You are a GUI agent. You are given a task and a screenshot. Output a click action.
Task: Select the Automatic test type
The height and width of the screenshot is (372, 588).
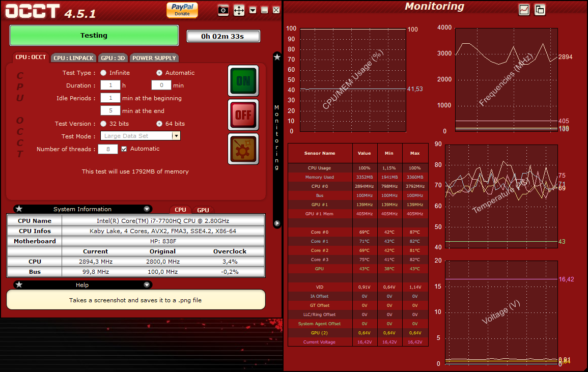[159, 73]
